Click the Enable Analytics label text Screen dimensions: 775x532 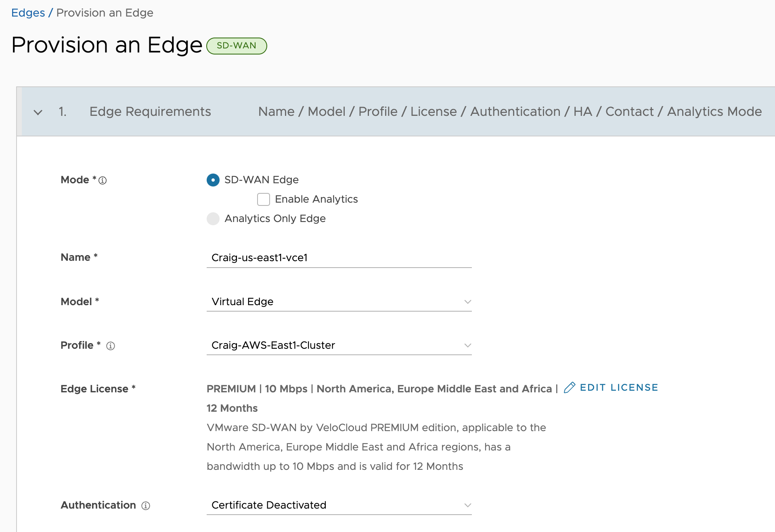[316, 199]
